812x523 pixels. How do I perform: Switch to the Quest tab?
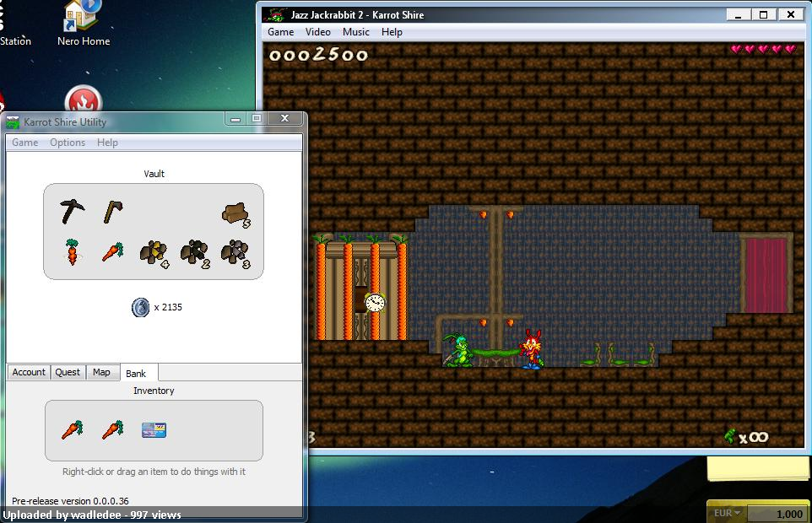click(x=68, y=372)
